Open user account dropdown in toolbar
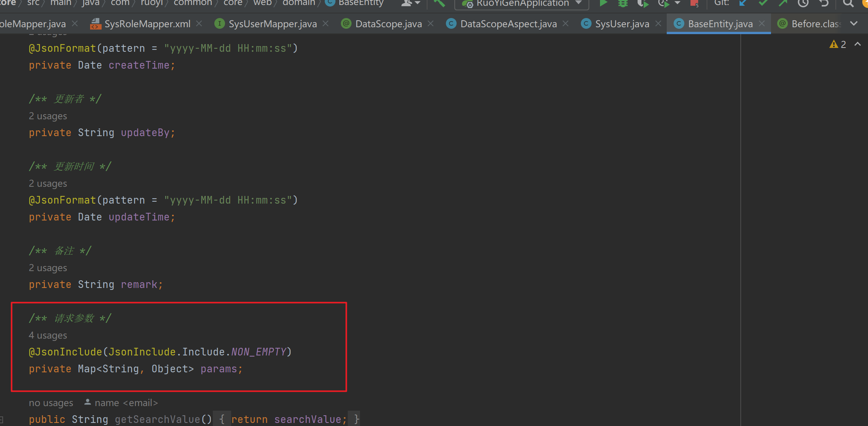Screen dimensions: 868x426 point(410,3)
